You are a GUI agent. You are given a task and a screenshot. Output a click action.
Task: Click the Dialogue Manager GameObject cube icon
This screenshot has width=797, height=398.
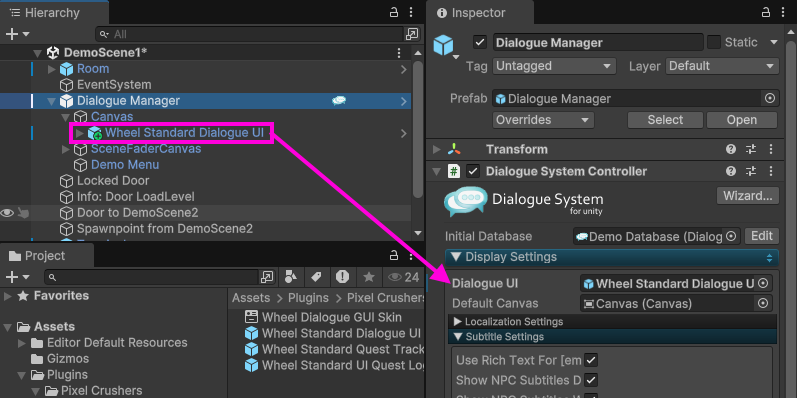443,45
